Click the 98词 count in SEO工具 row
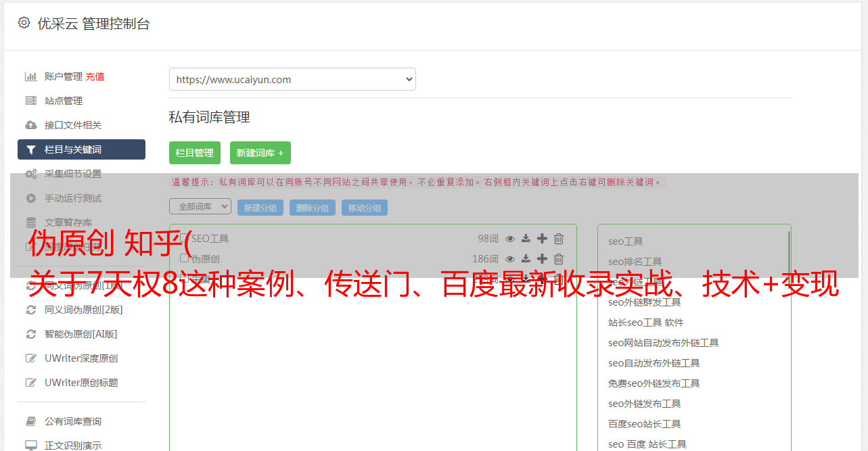The height and width of the screenshot is (451, 868). point(488,239)
